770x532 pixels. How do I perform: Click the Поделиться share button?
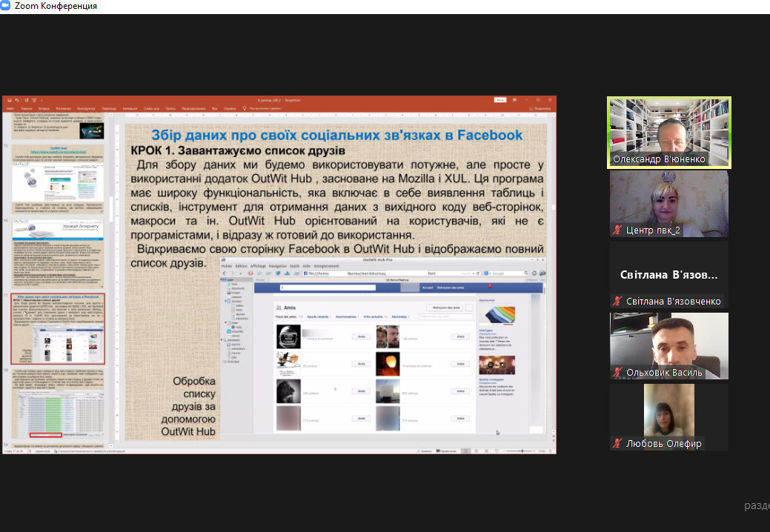pos(540,108)
